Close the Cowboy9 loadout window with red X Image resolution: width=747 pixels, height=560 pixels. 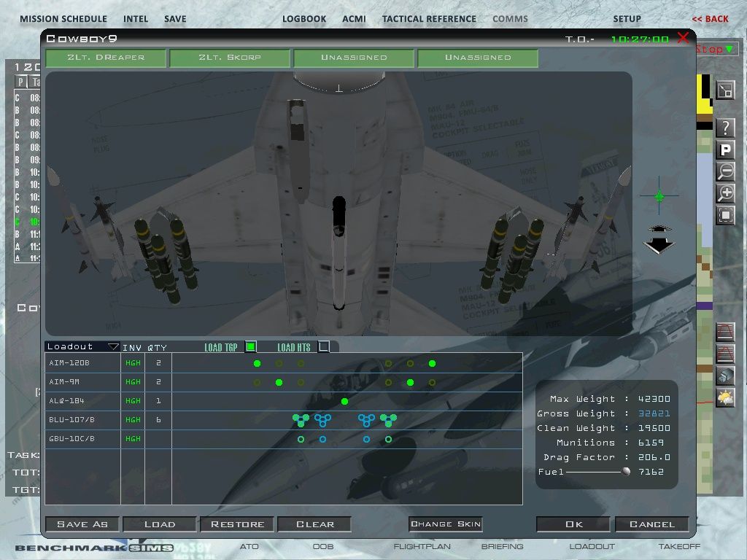[x=683, y=38]
